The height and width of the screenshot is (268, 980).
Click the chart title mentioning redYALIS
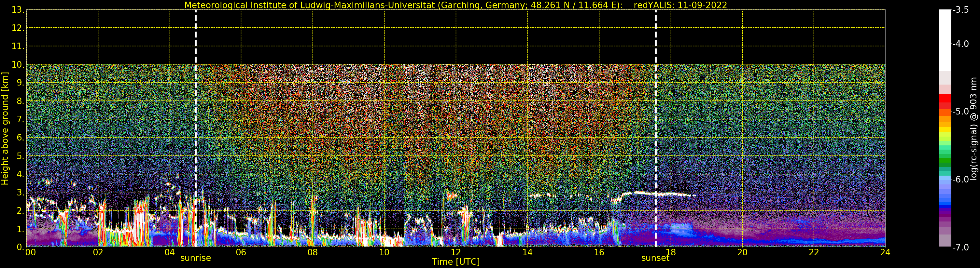tap(456, 5)
